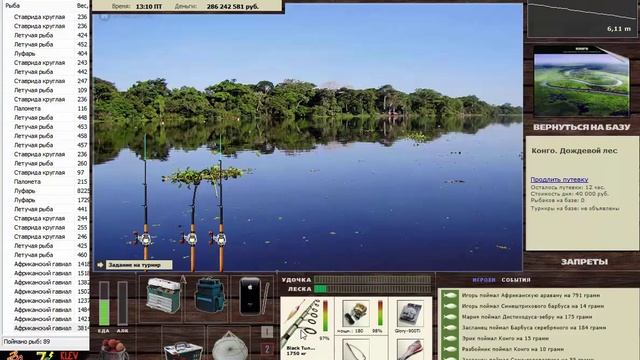This screenshot has height=360, width=640.
Task: Click the green ЕДА level bar
Action: point(104,303)
